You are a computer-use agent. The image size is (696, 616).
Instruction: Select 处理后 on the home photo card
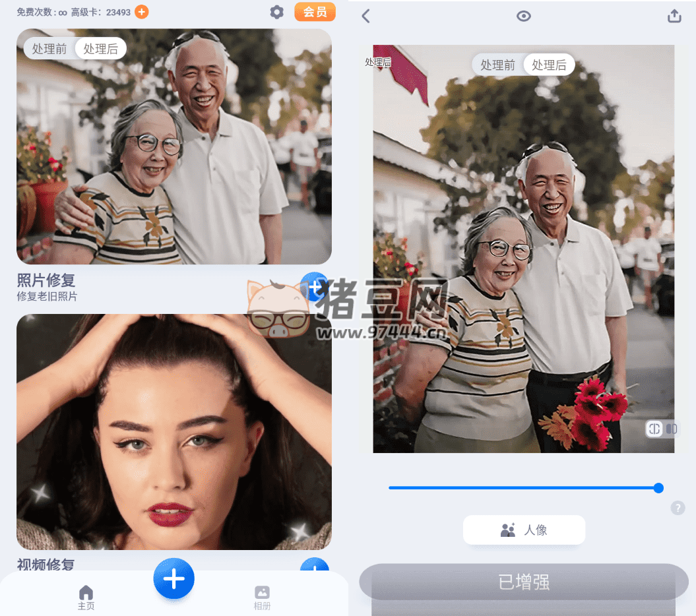[101, 49]
